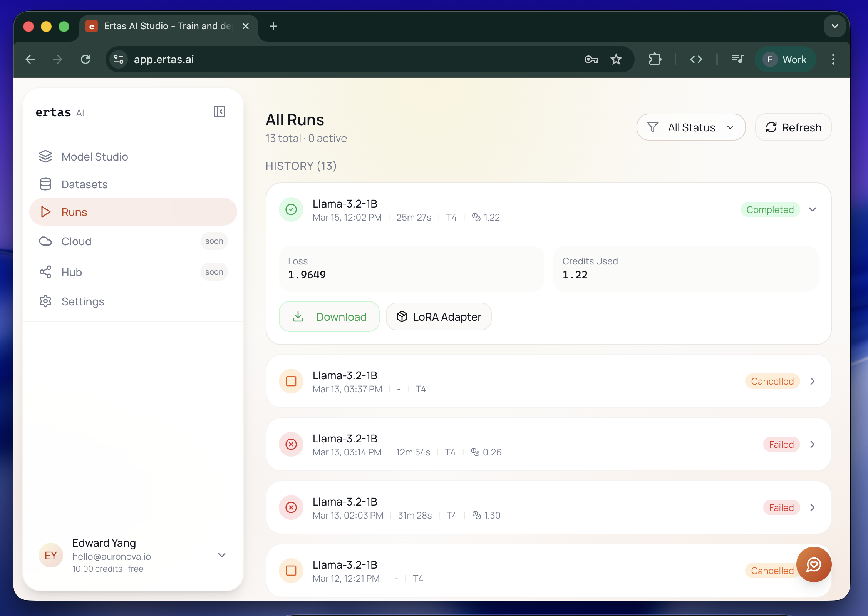Collapse the sidebar panel icon

click(220, 112)
